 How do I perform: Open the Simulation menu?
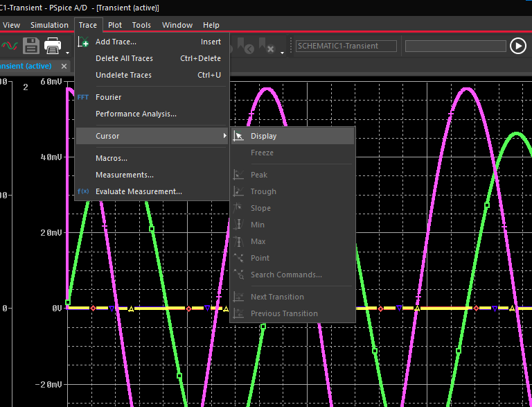50,25
